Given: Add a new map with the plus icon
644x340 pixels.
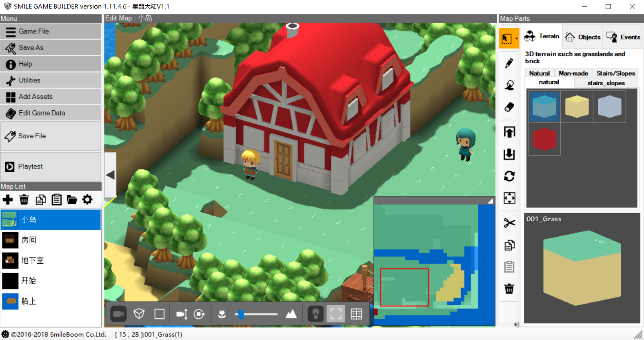Looking at the screenshot, I should click(8, 200).
